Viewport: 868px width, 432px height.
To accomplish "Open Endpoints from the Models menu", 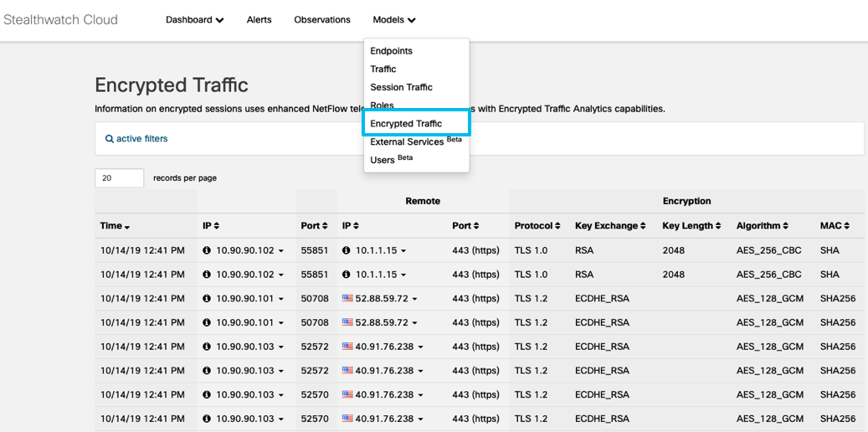I will coord(391,51).
